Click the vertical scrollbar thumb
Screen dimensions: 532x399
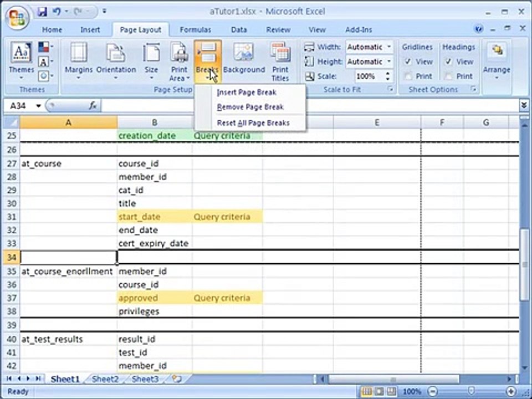(x=525, y=264)
